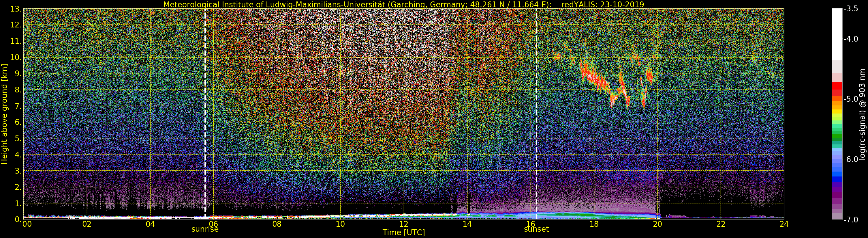Click the height tick label 12

(16, 25)
